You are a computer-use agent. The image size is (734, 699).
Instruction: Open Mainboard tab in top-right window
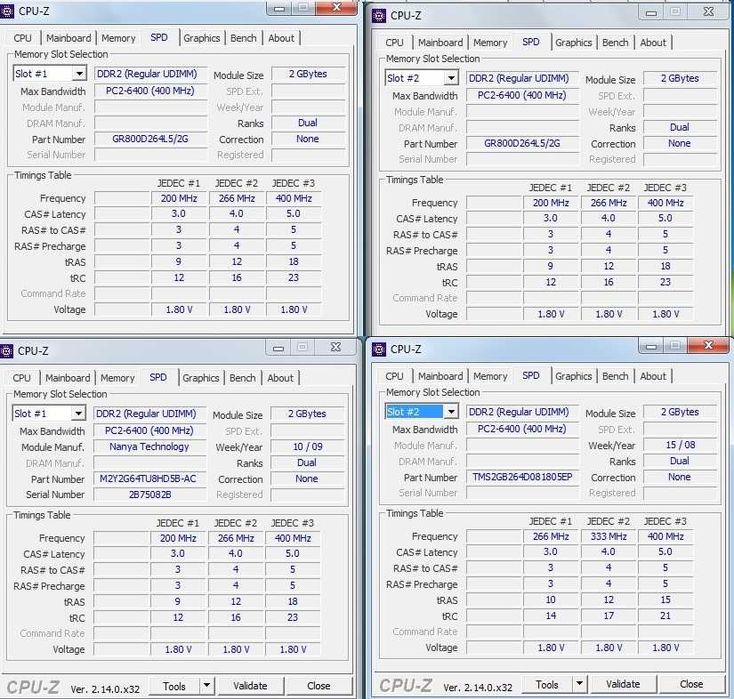(440, 43)
